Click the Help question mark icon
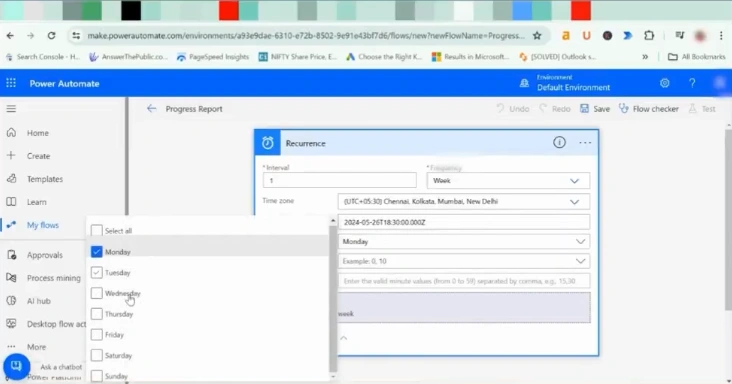The width and height of the screenshot is (732, 384). (692, 83)
